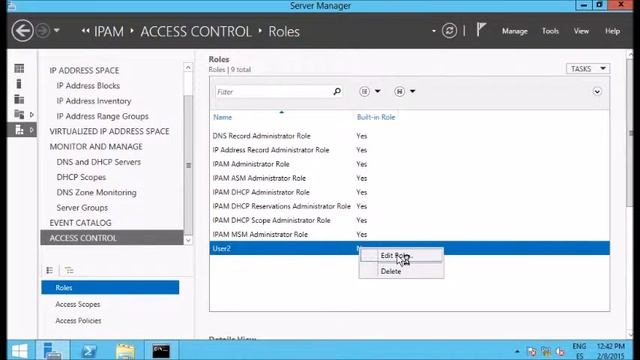Open the Windows Start button
Image resolution: width=640 pixels, height=360 pixels.
point(20,351)
